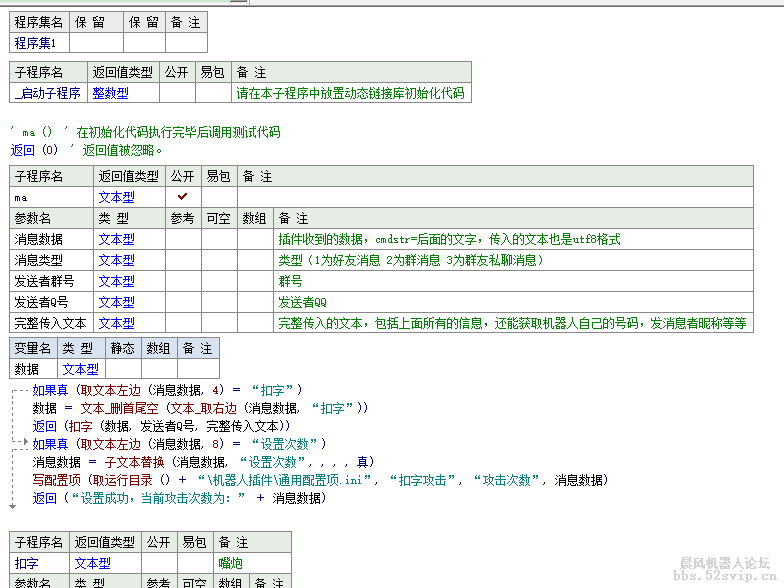Click the 请在本子程序中放置 remark cell
Viewport: 784px width, 588px height.
(x=350, y=93)
